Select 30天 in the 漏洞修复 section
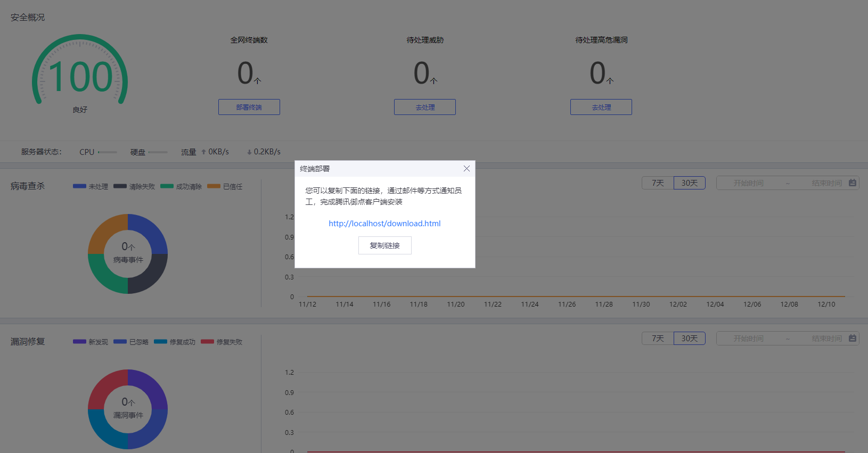The height and width of the screenshot is (453, 868). pos(690,339)
